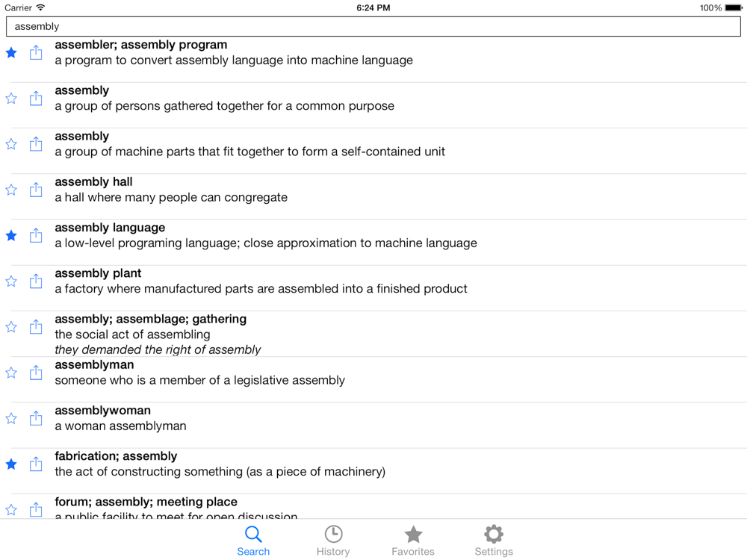Remove favorite star from 'assembly language'
747x560 pixels.
(x=11, y=235)
